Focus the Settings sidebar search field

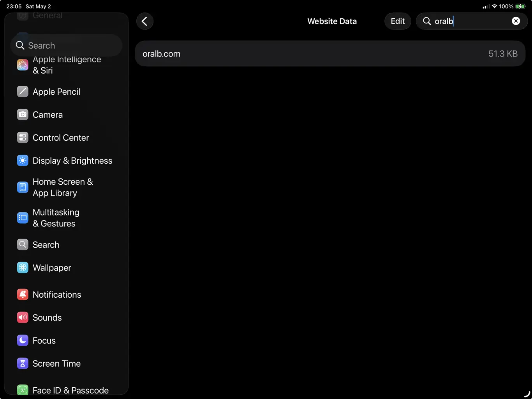[66, 46]
